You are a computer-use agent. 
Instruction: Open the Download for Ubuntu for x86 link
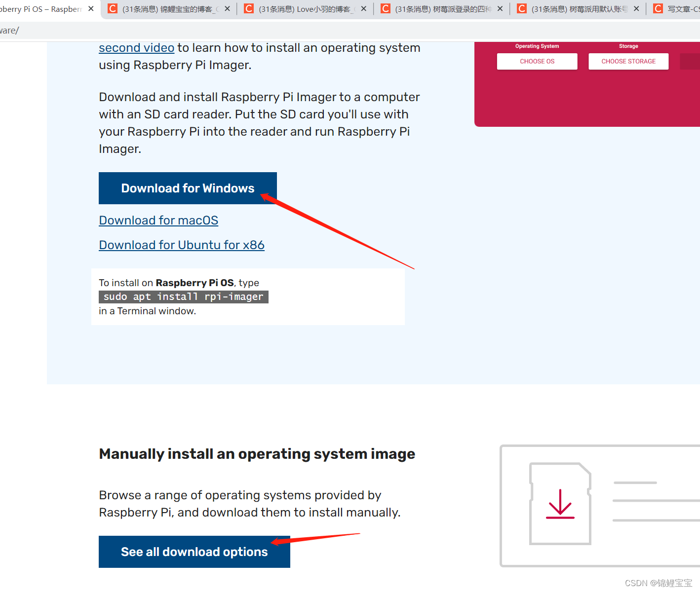coord(182,245)
